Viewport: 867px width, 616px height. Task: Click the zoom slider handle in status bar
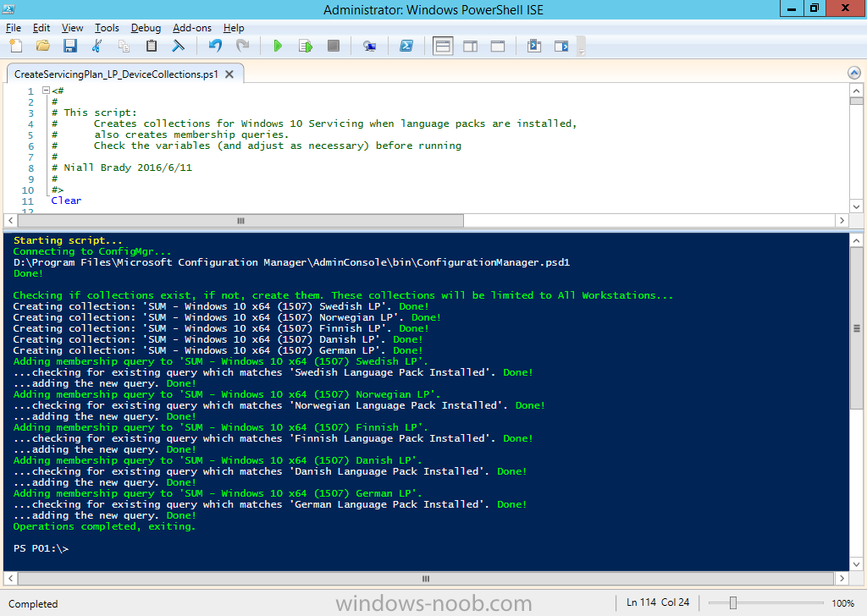733,603
